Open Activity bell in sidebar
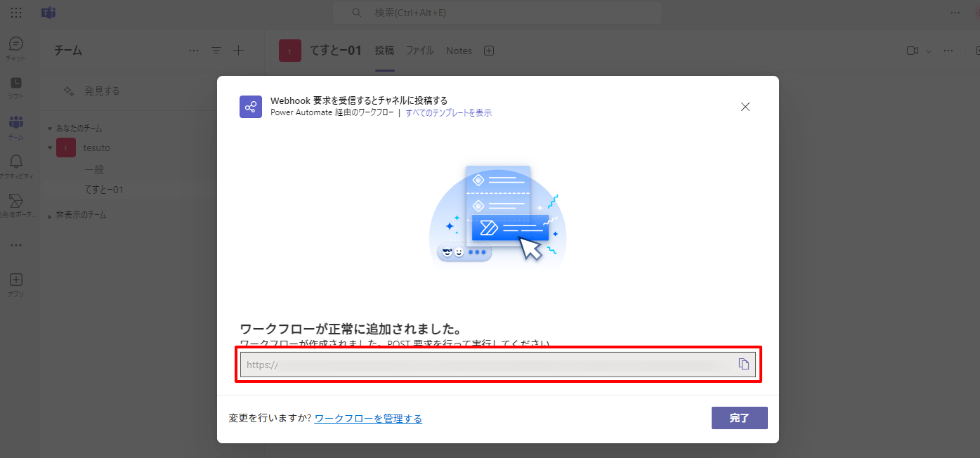 pyautogui.click(x=16, y=166)
